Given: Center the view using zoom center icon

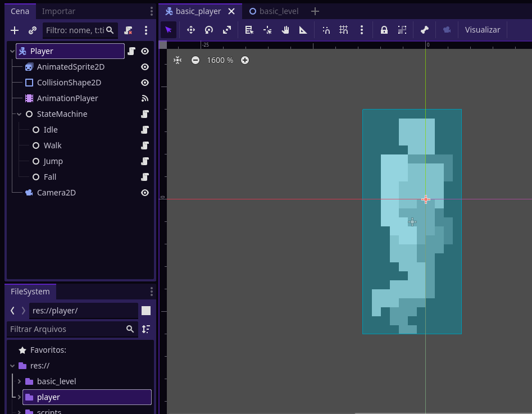Looking at the screenshot, I should (x=178, y=60).
